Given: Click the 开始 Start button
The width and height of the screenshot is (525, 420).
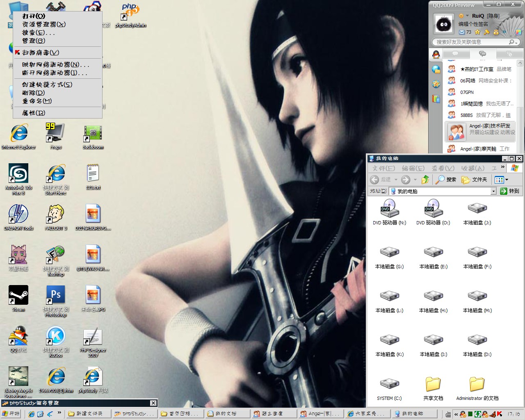Looking at the screenshot, I should (x=11, y=414).
